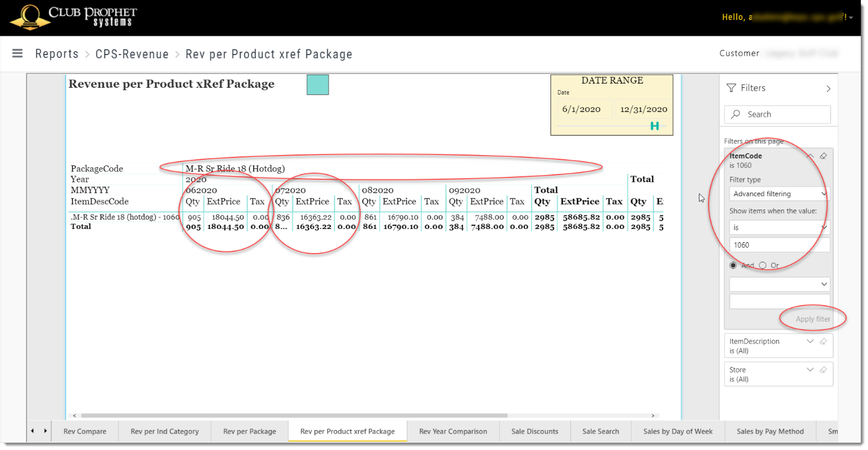Open the Rev per Package tab
This screenshot has height=450, width=868.
[x=250, y=431]
